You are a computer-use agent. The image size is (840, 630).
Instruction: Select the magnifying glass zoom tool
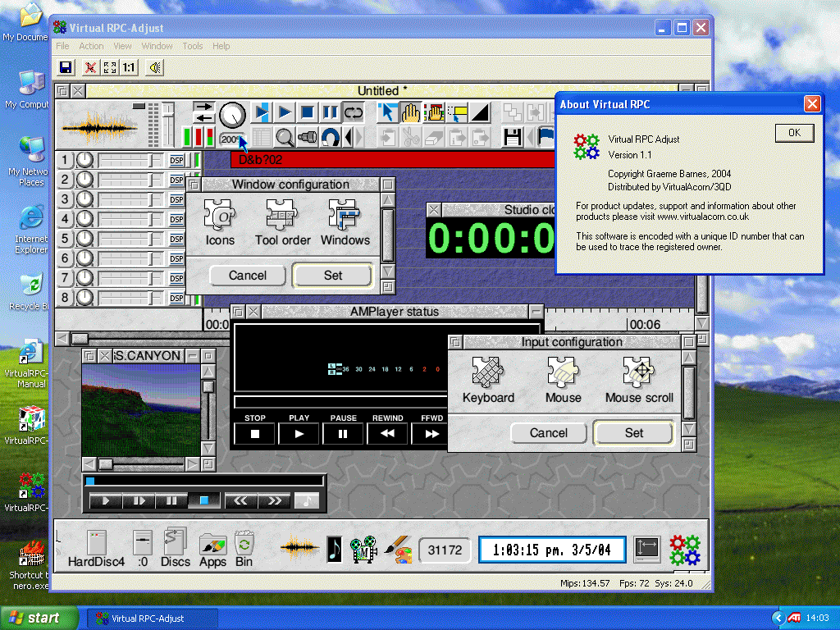point(284,137)
